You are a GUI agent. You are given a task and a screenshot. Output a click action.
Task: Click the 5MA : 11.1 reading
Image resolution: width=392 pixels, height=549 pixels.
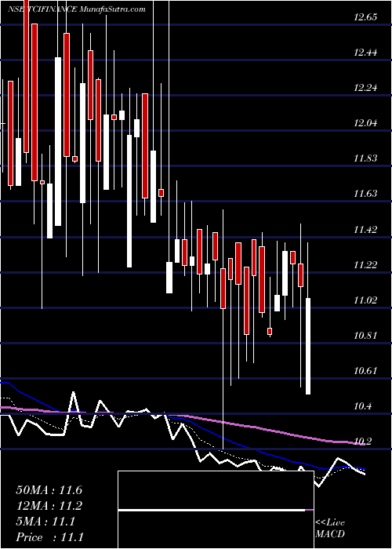[x=45, y=522]
